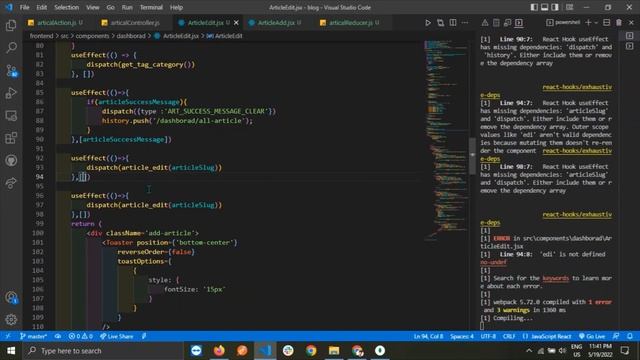Screen dimensions: 640x360
Task: Change line ending via CRLF
Action: [509, 336]
